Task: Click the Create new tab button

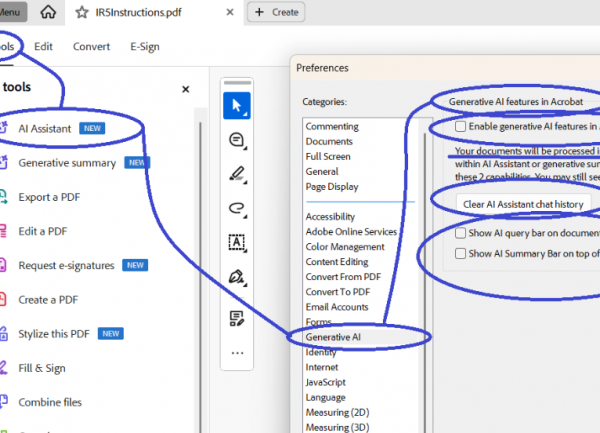Action: coord(276,12)
